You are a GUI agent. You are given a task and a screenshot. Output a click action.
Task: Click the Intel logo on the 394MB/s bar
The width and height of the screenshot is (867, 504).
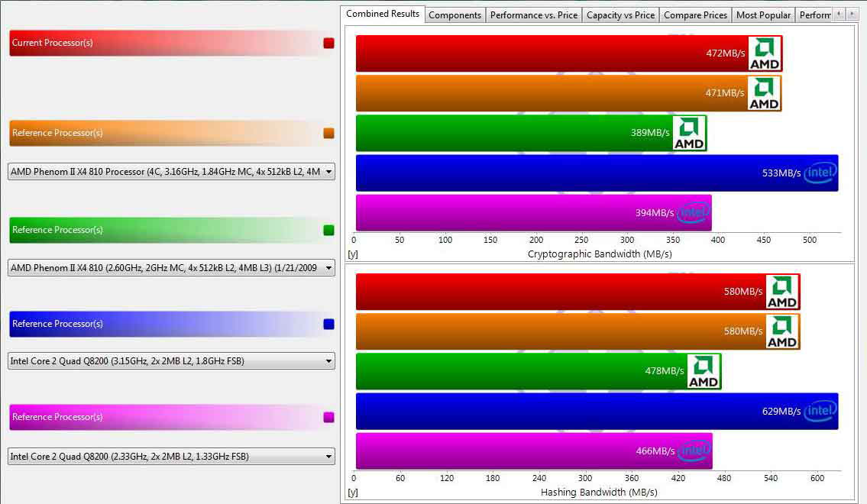pyautogui.click(x=694, y=213)
